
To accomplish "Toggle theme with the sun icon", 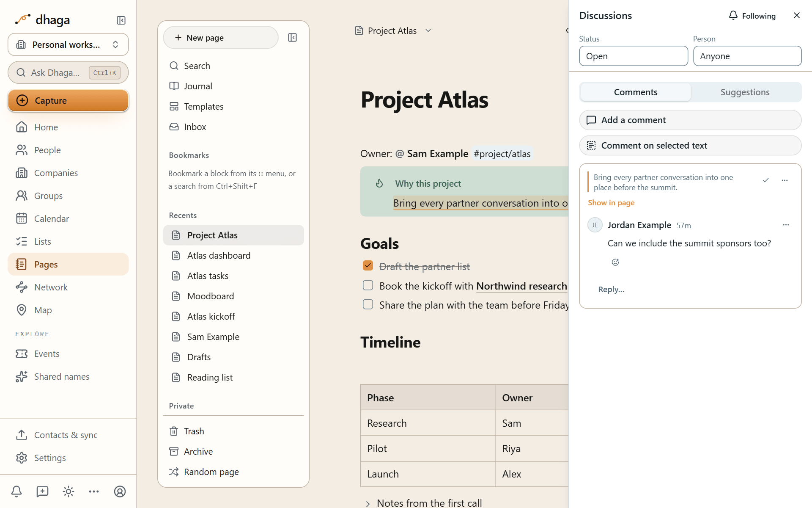I will [x=68, y=491].
